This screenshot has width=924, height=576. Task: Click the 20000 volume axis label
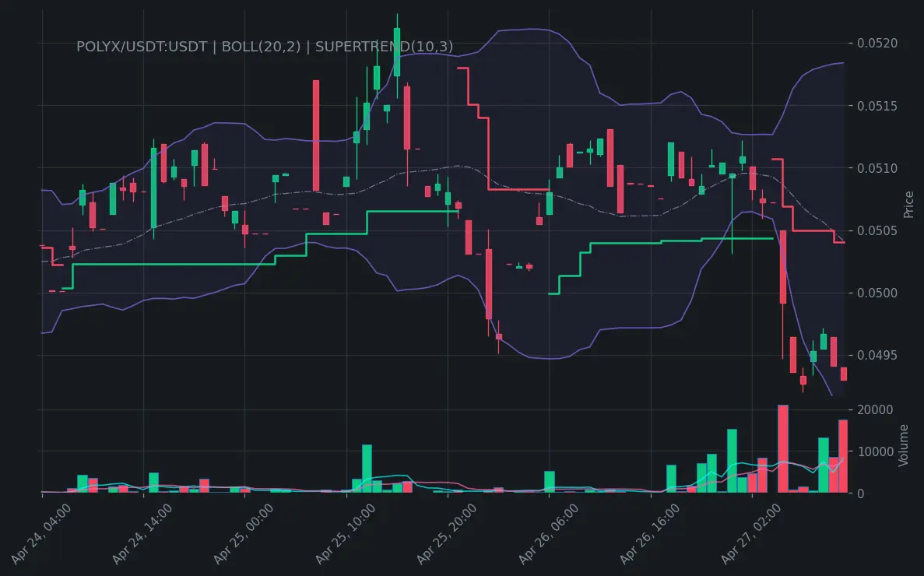pyautogui.click(x=875, y=410)
